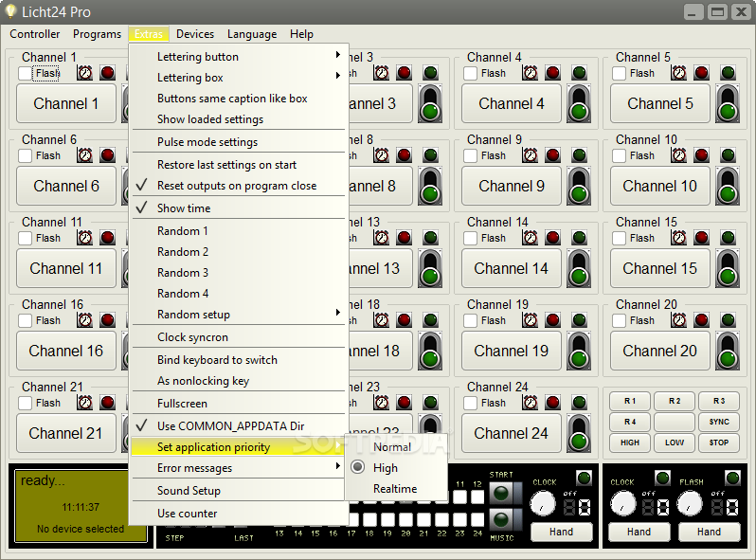Screen dimensions: 756x560
Task: Expand the Random setup submenu
Action: pos(239,315)
